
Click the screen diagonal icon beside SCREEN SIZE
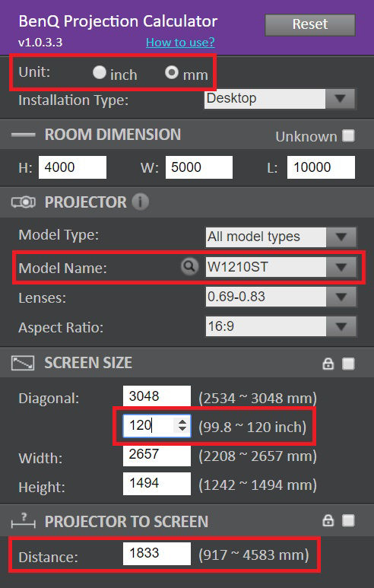tap(23, 364)
